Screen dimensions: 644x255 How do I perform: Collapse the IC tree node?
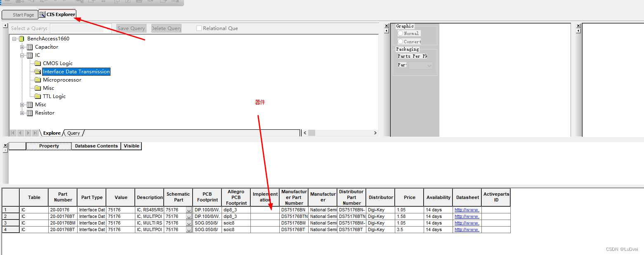22,55
